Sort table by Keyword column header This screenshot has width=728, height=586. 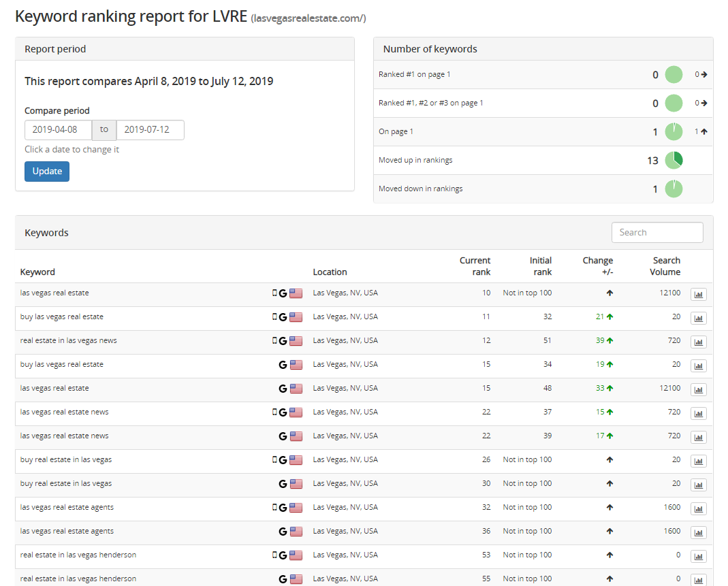(37, 272)
